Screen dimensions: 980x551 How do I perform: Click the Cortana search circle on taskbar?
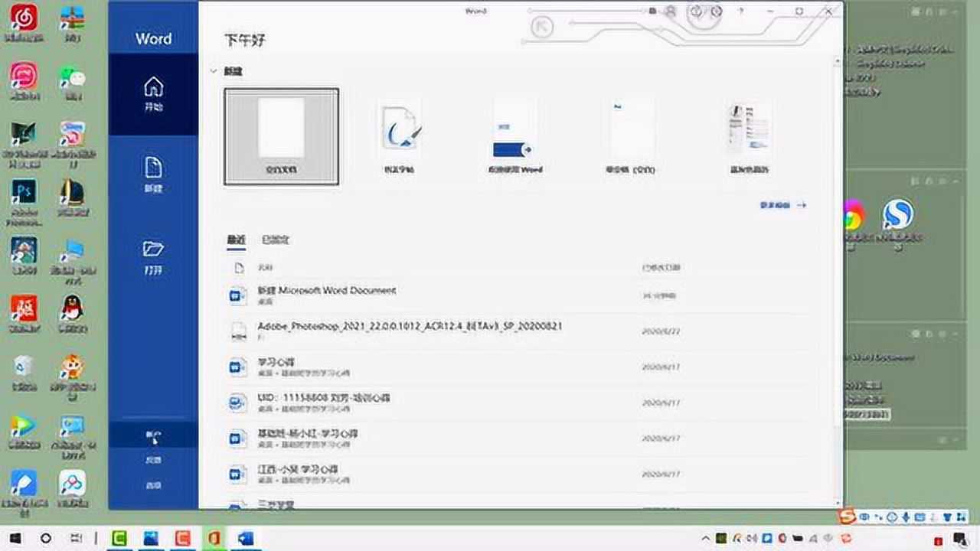(x=45, y=539)
